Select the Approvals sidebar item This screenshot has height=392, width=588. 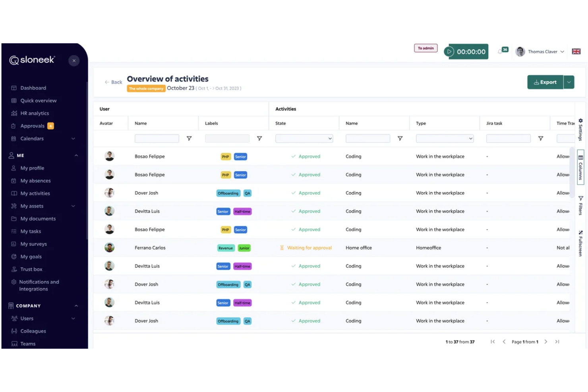(33, 126)
